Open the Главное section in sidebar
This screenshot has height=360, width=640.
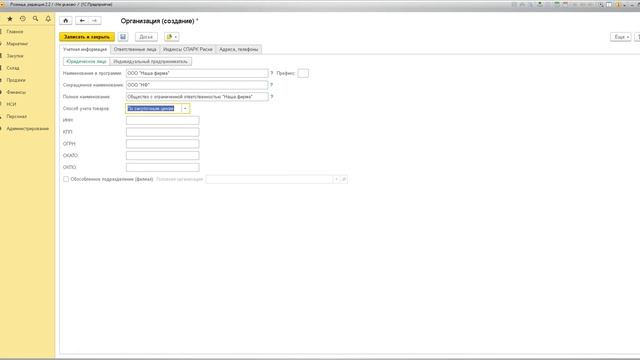[x=15, y=31]
